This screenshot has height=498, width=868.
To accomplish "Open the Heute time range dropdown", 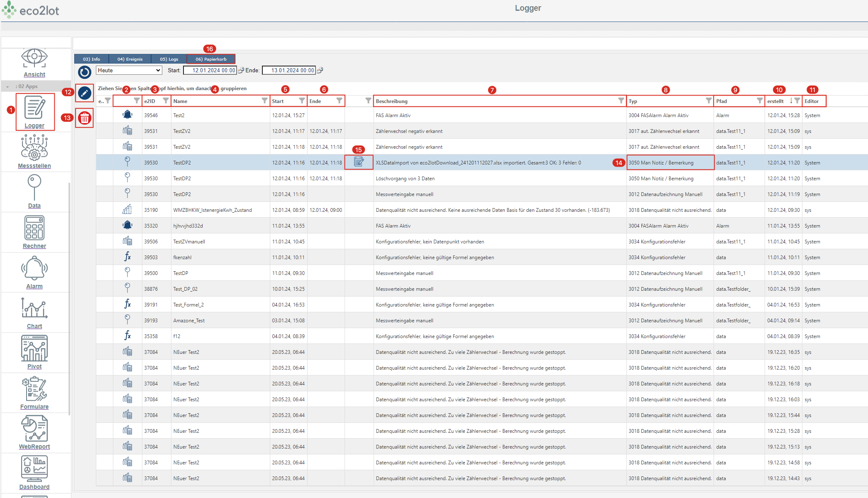I will pos(129,70).
